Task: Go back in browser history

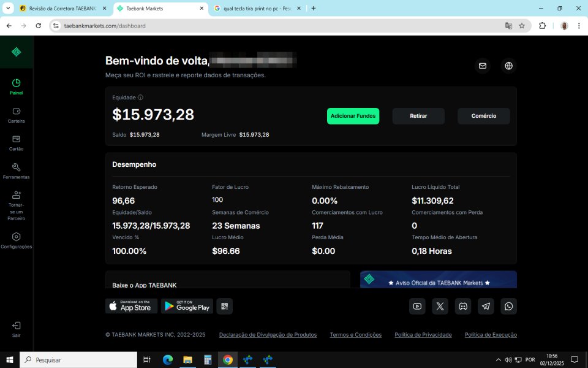Action: pos(9,26)
